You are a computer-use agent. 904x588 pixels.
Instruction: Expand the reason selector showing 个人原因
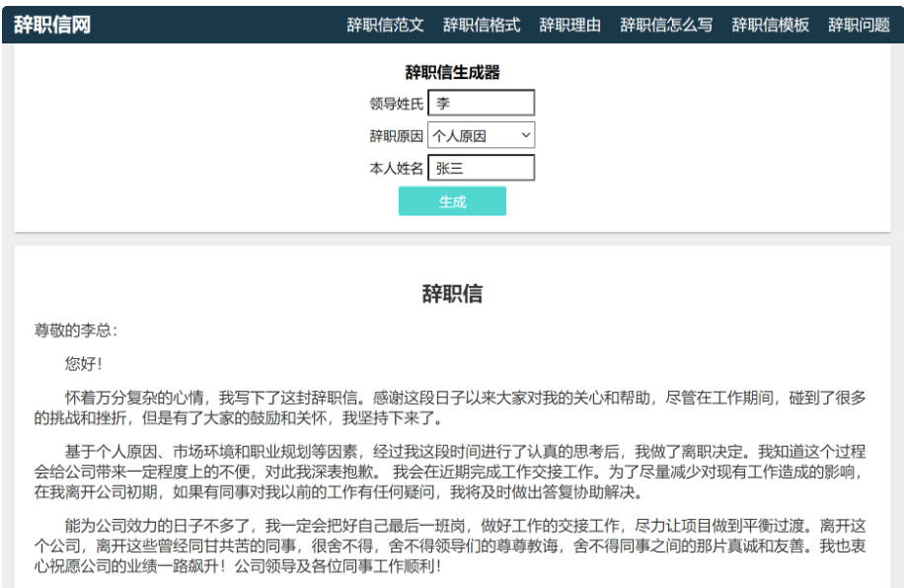tap(479, 135)
